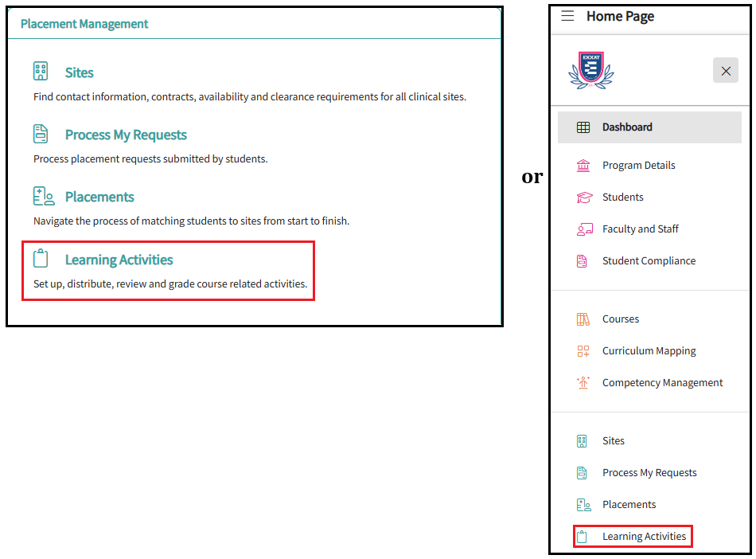Viewport: 756px width, 559px height.
Task: Click the Process My Requests heading link
Action: (126, 135)
